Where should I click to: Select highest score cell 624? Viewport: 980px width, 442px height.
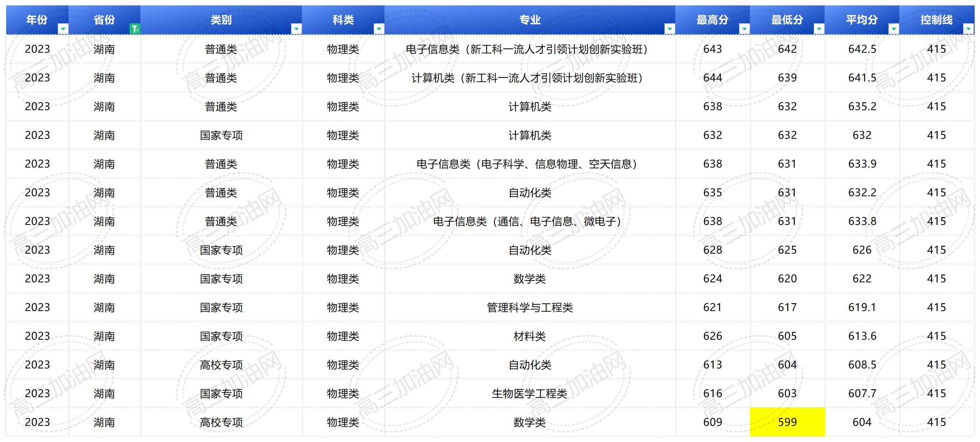pyautogui.click(x=713, y=278)
